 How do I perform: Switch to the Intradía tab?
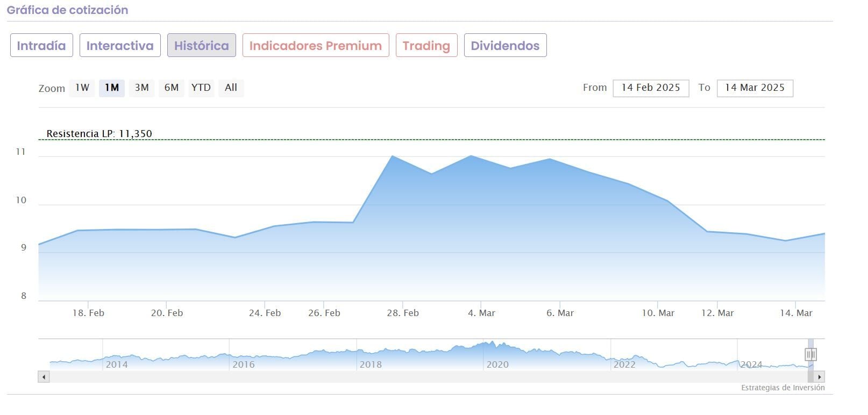point(41,46)
